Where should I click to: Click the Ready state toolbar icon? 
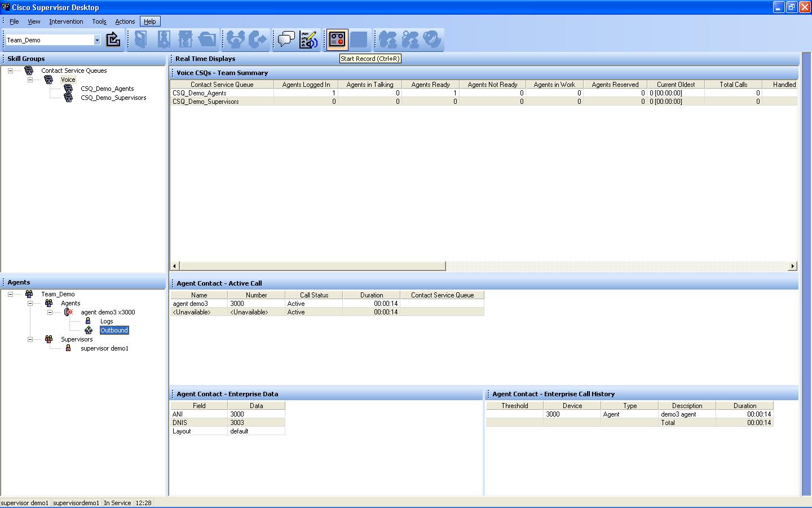163,40
